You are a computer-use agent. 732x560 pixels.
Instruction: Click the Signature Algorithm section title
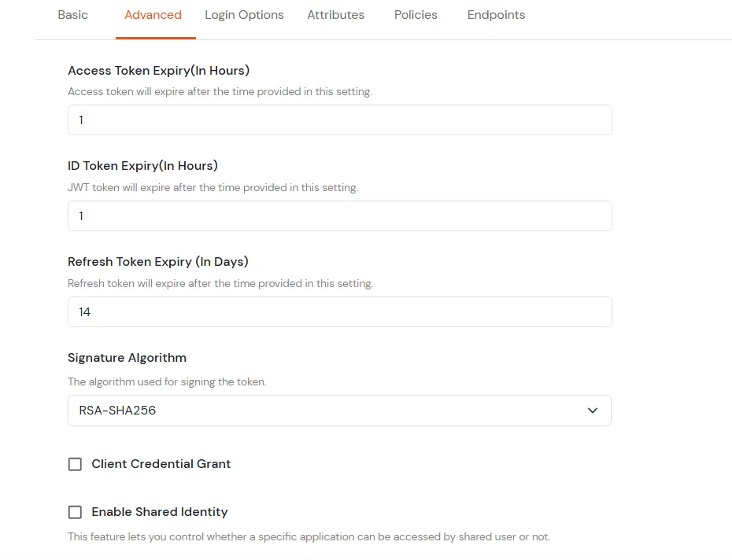click(127, 357)
